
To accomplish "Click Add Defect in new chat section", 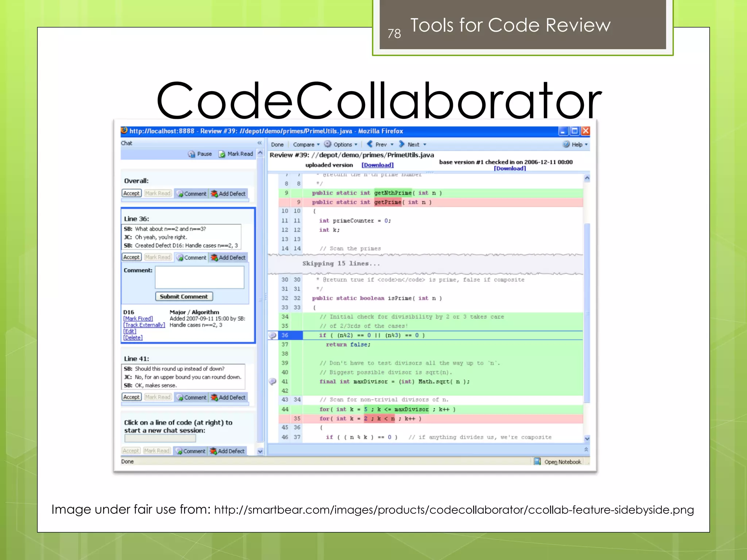I will pos(227,451).
